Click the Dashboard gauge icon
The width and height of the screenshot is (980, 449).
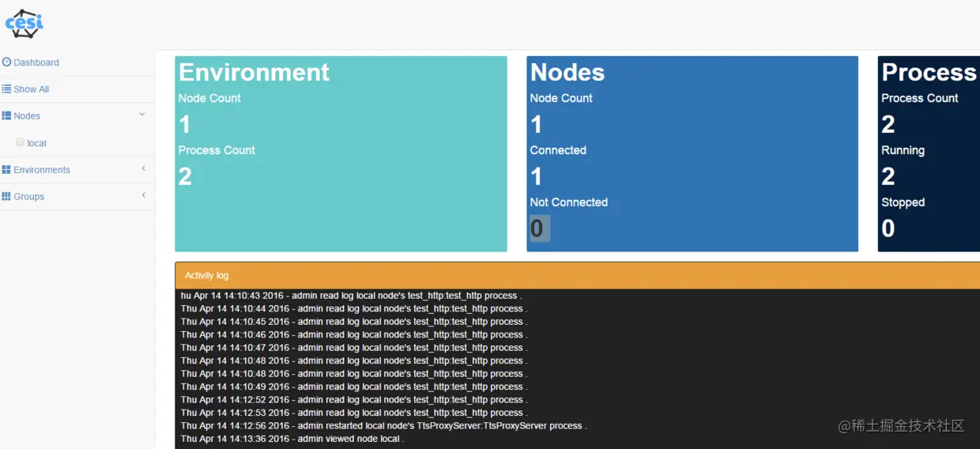6,62
